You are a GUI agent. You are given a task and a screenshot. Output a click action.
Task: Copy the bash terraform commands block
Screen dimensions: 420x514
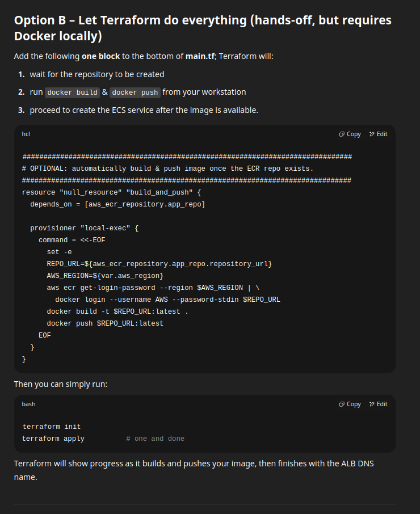(x=350, y=404)
